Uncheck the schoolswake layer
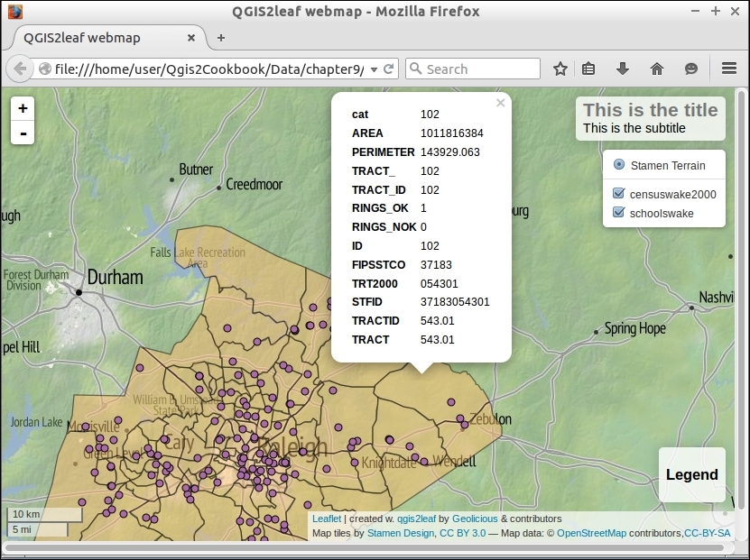 tap(618, 213)
